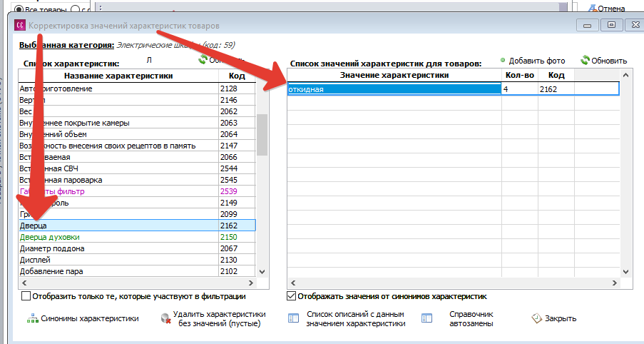Select Встроенная СВЧ row
Image resolution: width=644 pixels, height=344 pixels.
point(137,168)
